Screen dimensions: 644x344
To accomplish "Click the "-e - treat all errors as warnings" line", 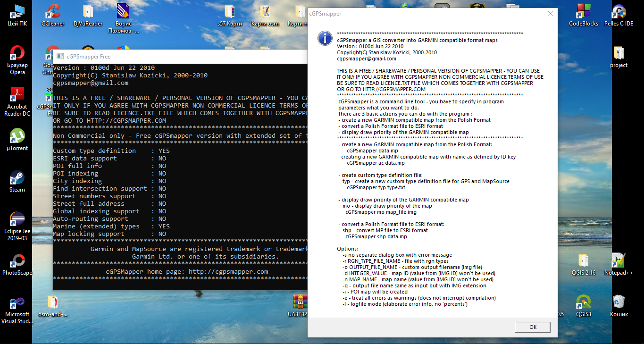I will coord(419,298).
